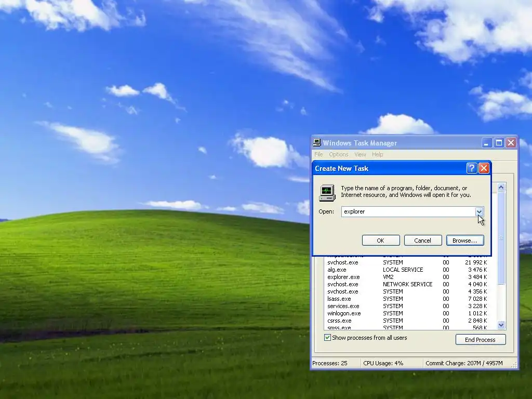
Task: Expand the Open combo box dropdown arrow
Action: (479, 211)
